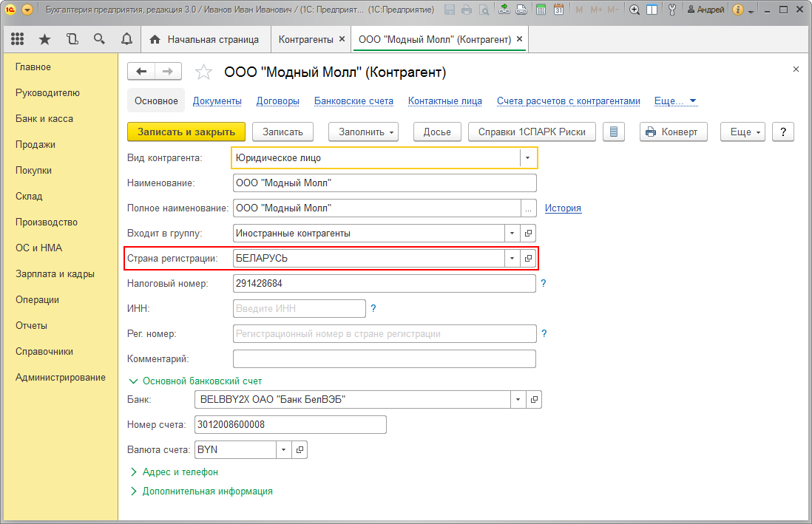Add counterparty to favorites star

[x=203, y=72]
